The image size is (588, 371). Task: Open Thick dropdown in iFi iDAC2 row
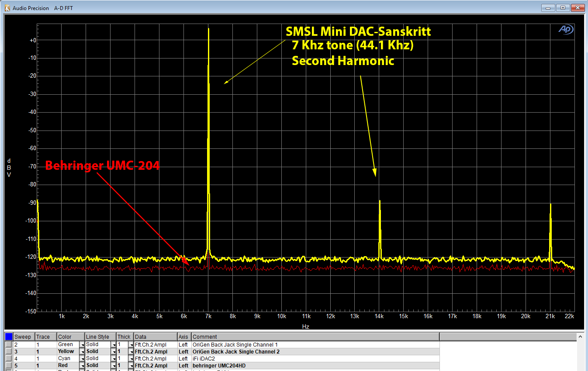[131, 359]
